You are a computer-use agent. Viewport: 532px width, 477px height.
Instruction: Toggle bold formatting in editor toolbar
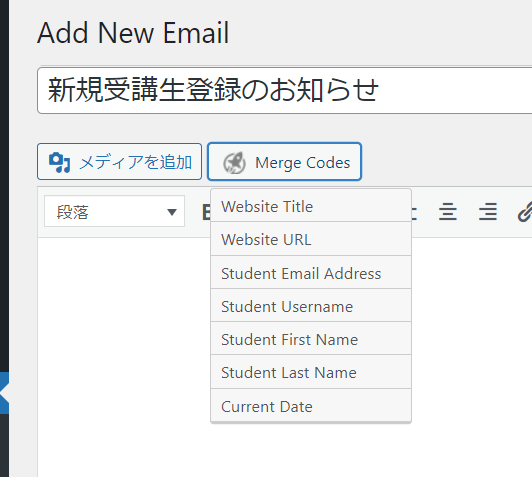(x=206, y=213)
